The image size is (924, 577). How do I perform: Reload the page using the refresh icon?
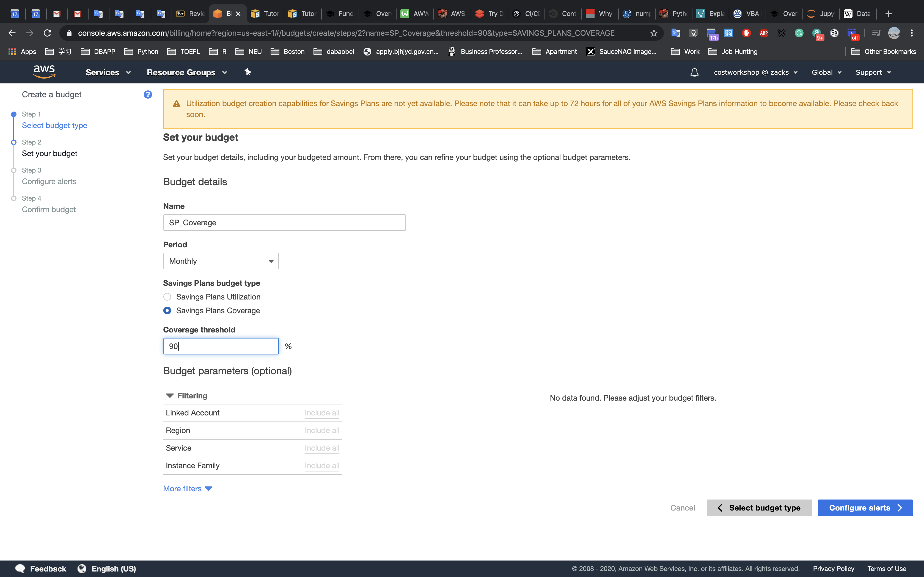click(47, 33)
